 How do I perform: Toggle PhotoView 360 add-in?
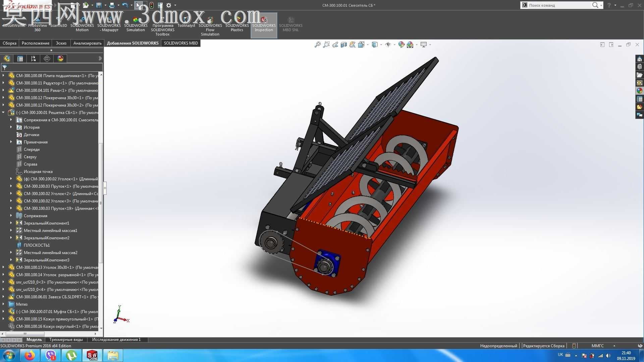pyautogui.click(x=38, y=25)
